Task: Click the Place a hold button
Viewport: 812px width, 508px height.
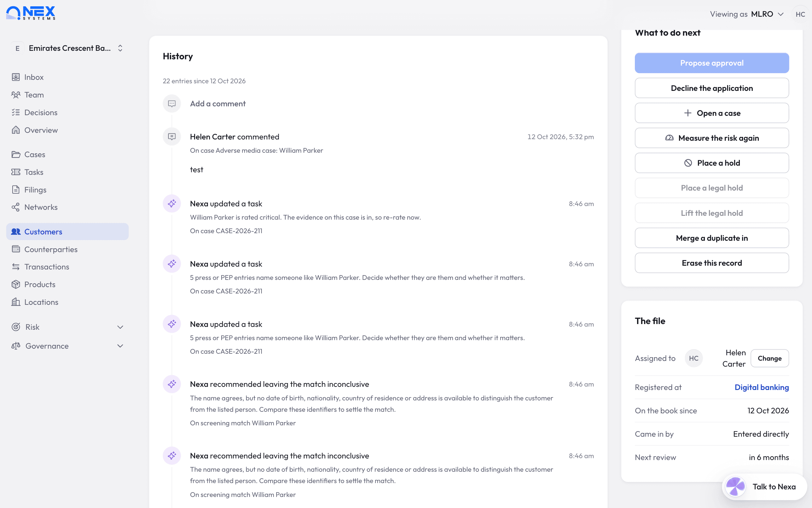Action: pyautogui.click(x=712, y=163)
